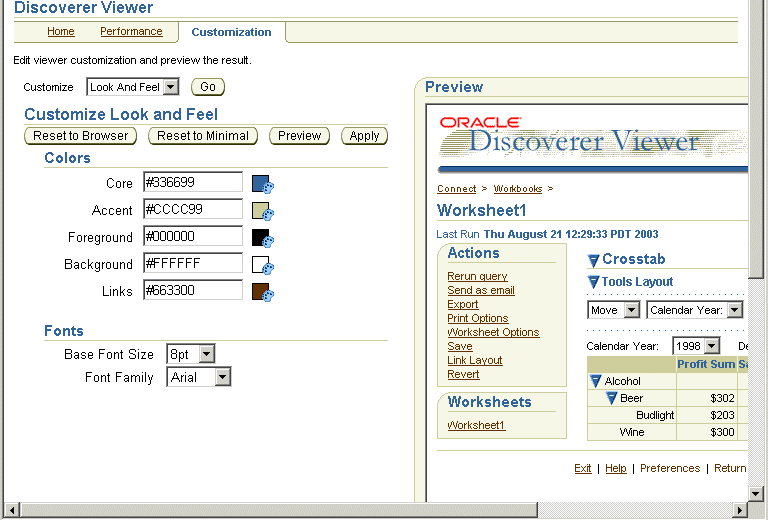Image resolution: width=768 pixels, height=520 pixels.
Task: Go to the Home tab
Action: [x=61, y=31]
